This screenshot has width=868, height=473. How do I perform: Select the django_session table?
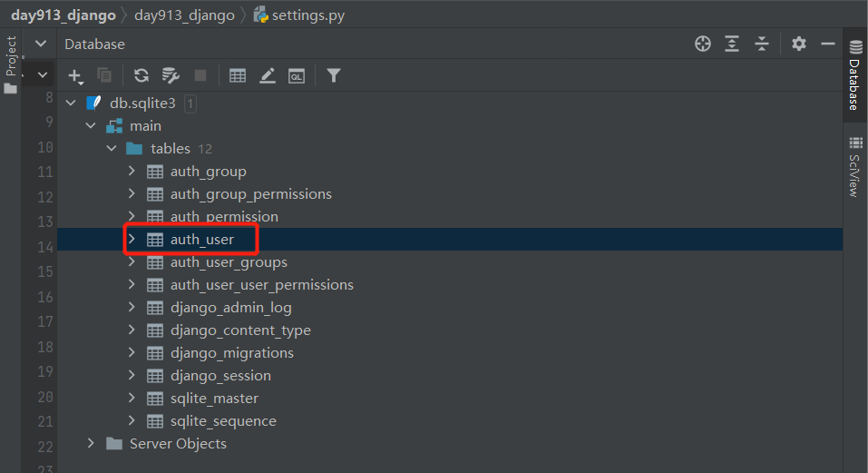pyautogui.click(x=220, y=376)
